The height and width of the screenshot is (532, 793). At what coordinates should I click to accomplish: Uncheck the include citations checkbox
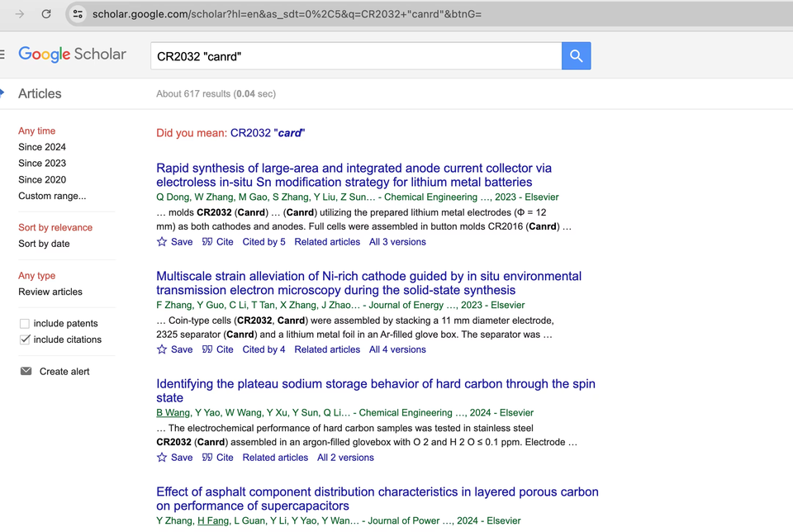click(24, 340)
